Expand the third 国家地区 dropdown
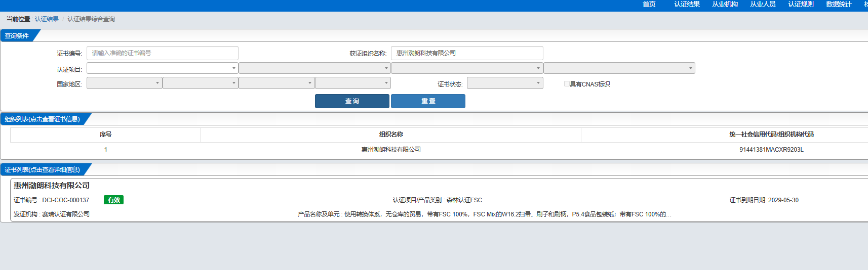The height and width of the screenshot is (270, 868). 277,83
